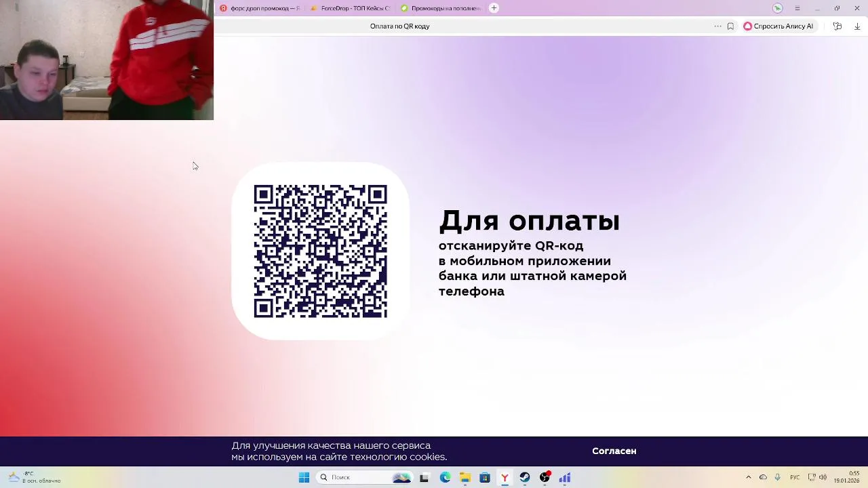This screenshot has width=868, height=488.
Task: Open the Windows Start menu
Action: coord(304,478)
